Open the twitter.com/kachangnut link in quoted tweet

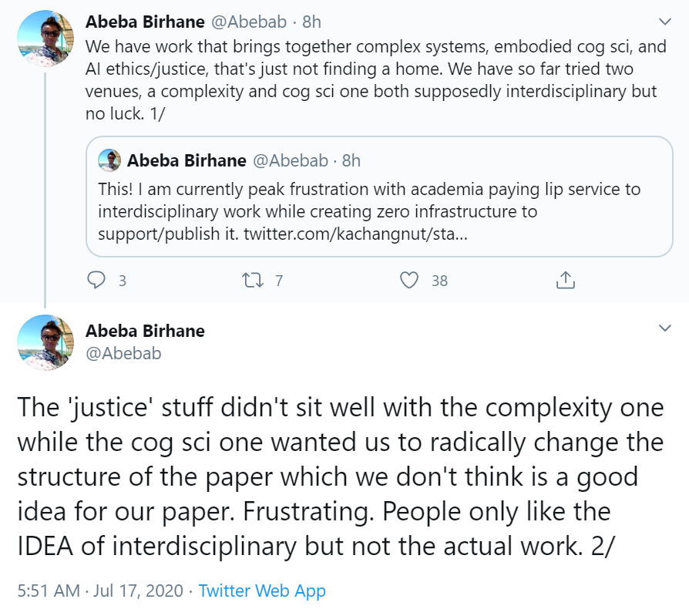[355, 234]
